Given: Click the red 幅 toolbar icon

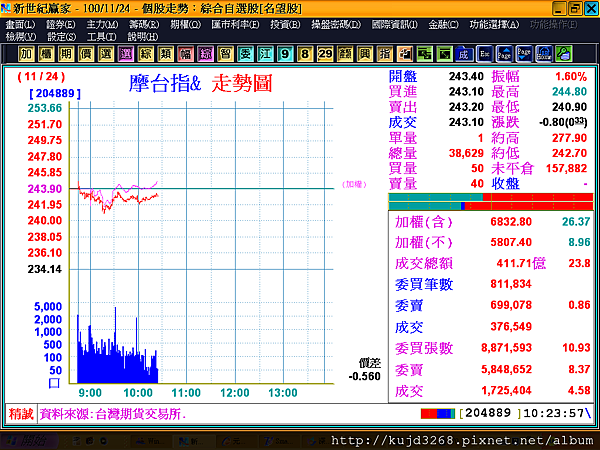Looking at the screenshot, I should point(185,54).
